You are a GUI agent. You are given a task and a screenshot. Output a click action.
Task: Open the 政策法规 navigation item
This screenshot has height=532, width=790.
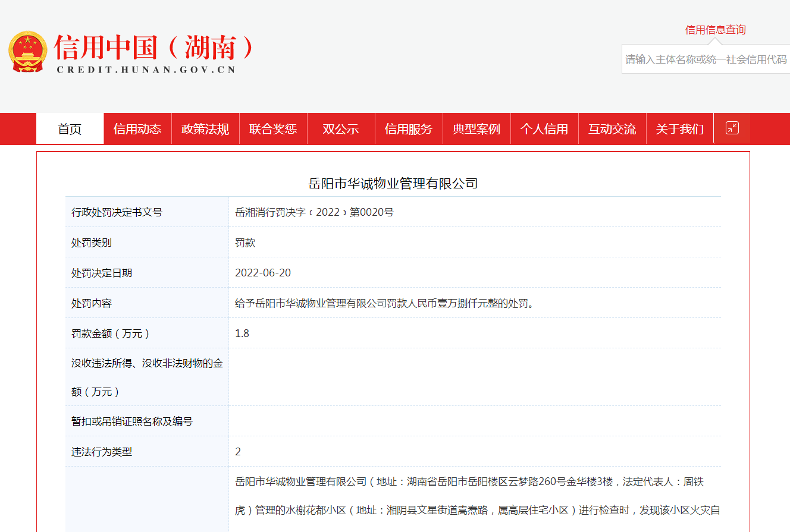(205, 128)
